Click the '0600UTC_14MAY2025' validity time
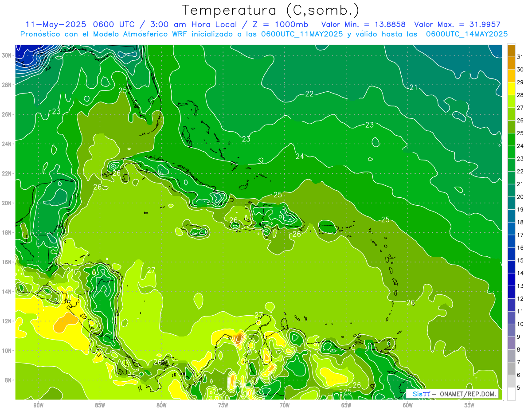532x411 pixels. coord(467,34)
